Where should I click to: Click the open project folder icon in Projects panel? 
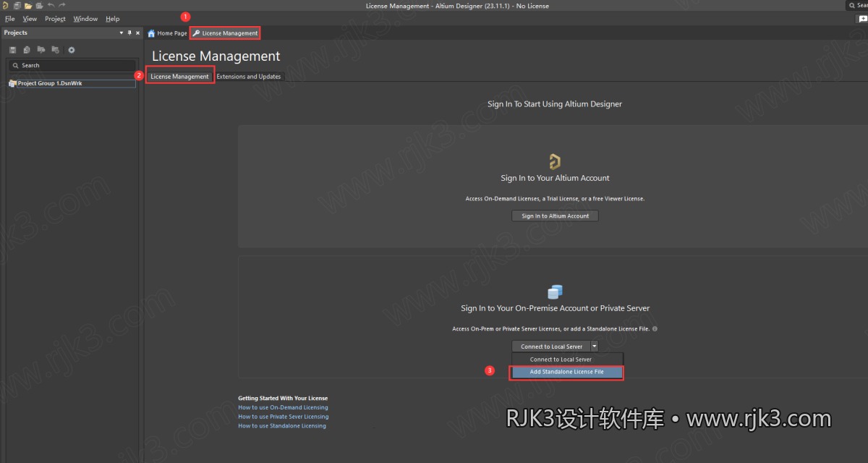click(x=41, y=50)
